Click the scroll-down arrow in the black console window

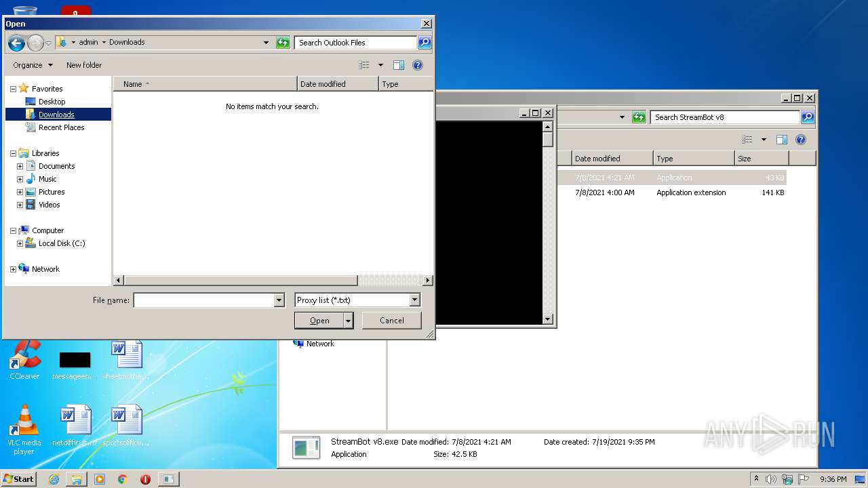coord(548,319)
